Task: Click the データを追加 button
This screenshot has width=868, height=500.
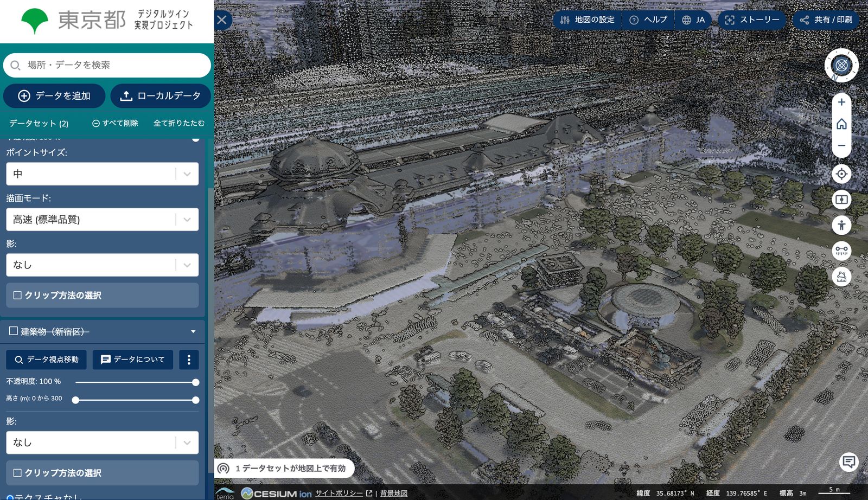Action: coord(54,96)
